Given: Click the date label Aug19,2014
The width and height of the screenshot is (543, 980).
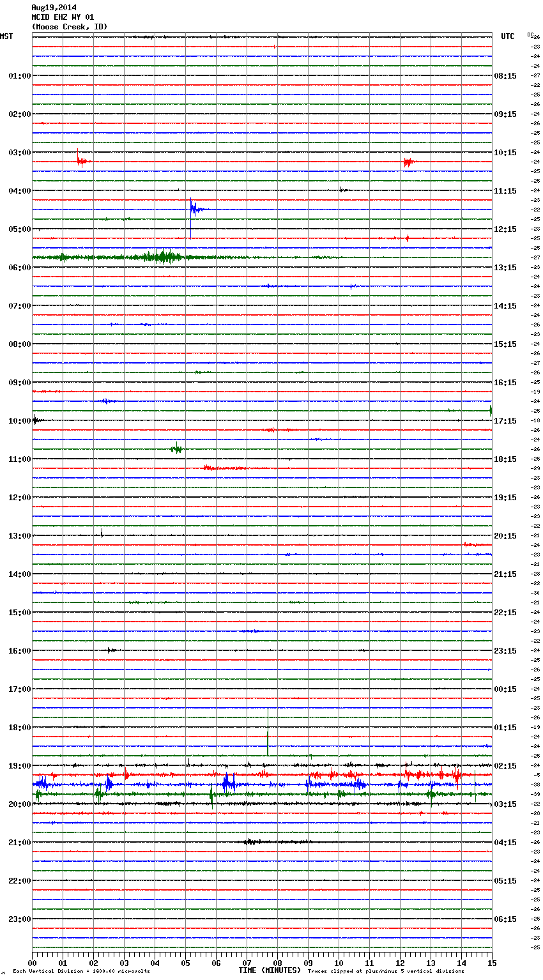Looking at the screenshot, I should [54, 8].
